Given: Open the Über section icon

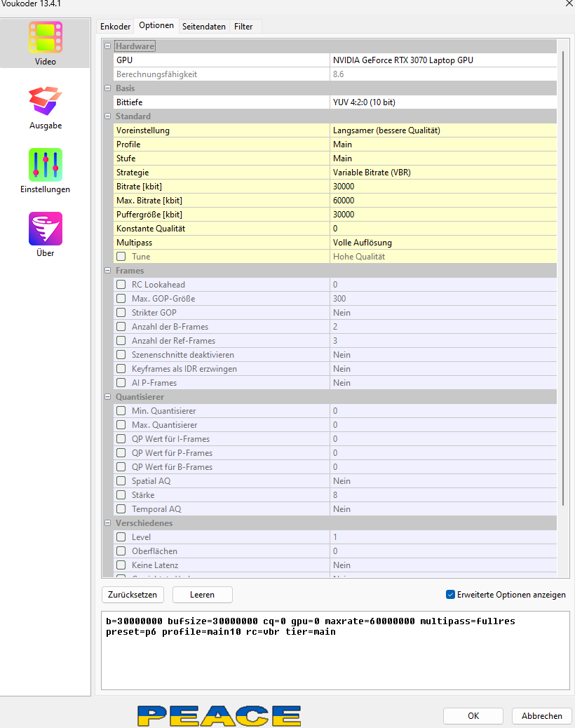Looking at the screenshot, I should pos(46,229).
